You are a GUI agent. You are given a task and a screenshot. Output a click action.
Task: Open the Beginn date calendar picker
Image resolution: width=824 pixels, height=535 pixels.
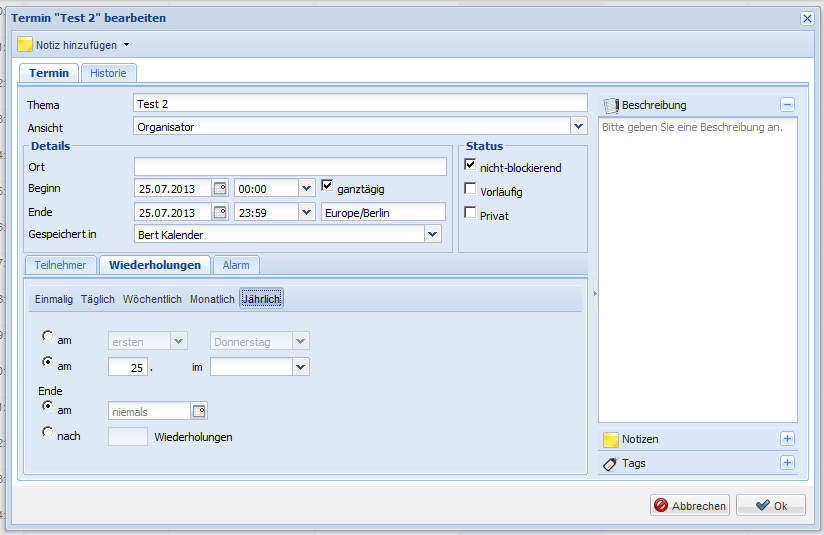[220, 188]
